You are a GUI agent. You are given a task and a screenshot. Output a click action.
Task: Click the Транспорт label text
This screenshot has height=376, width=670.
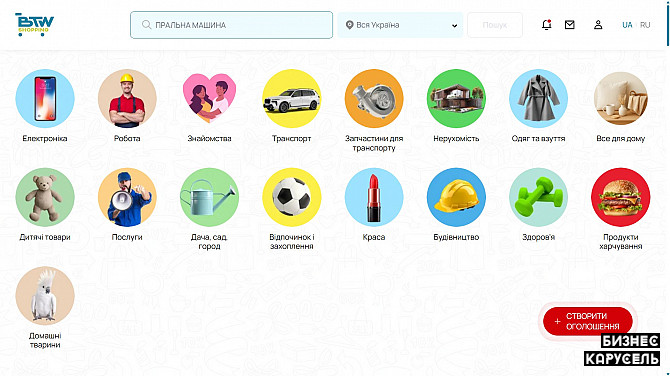click(x=291, y=138)
